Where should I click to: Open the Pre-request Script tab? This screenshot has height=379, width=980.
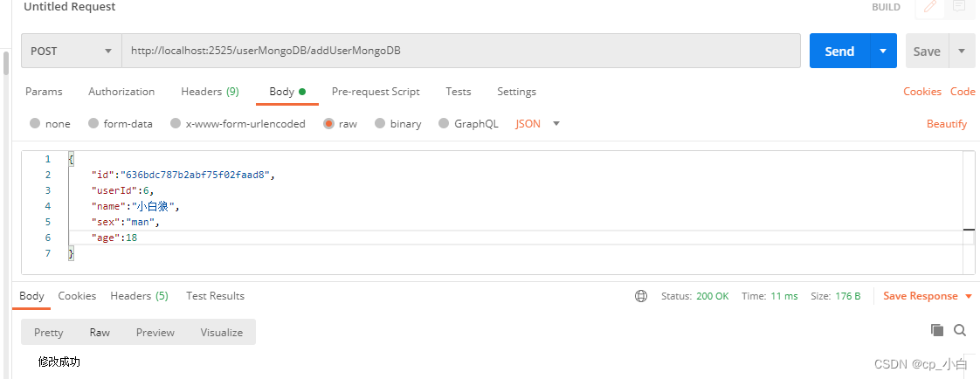click(376, 91)
